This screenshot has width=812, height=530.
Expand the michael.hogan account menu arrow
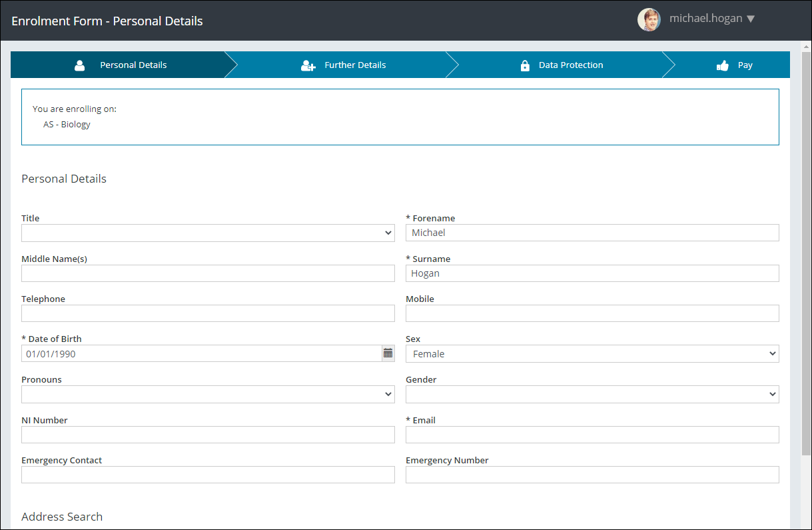(751, 19)
